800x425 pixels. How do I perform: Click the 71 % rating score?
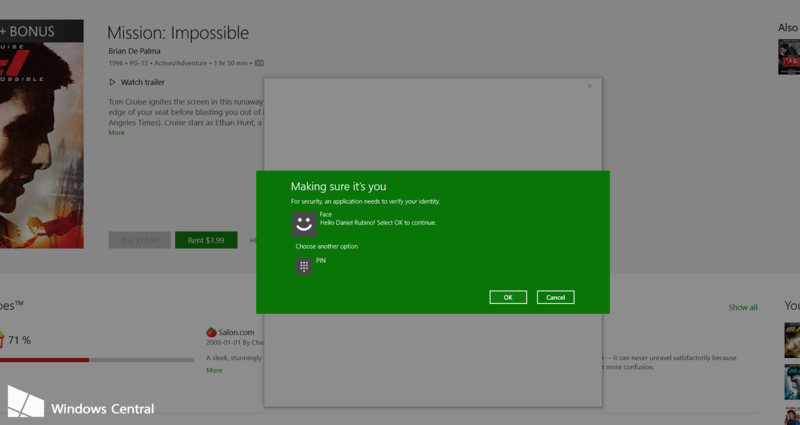point(19,340)
